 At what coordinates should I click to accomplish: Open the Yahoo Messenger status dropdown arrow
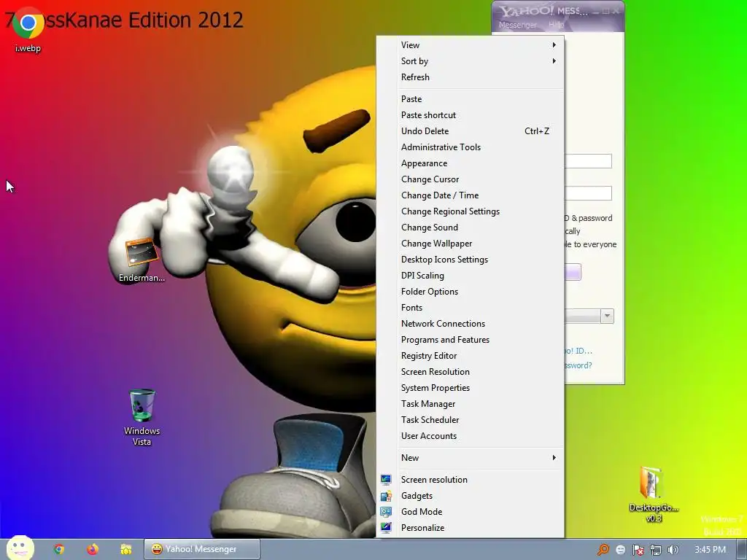pyautogui.click(x=607, y=316)
